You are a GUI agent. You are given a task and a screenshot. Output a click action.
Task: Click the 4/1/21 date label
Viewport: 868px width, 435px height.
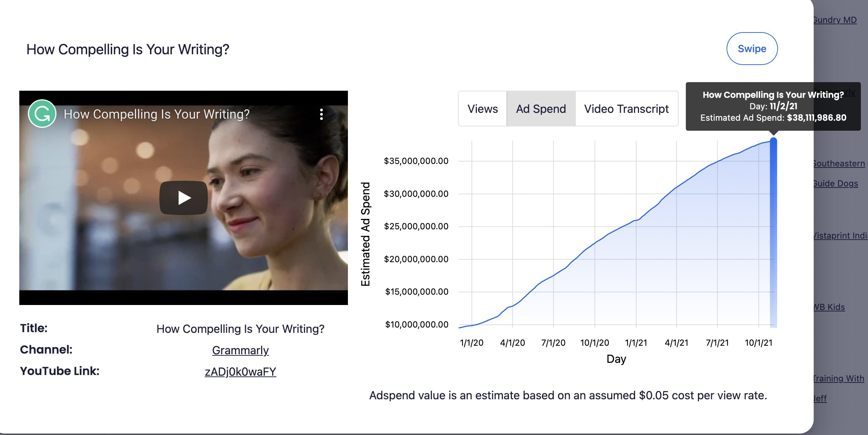click(x=677, y=343)
